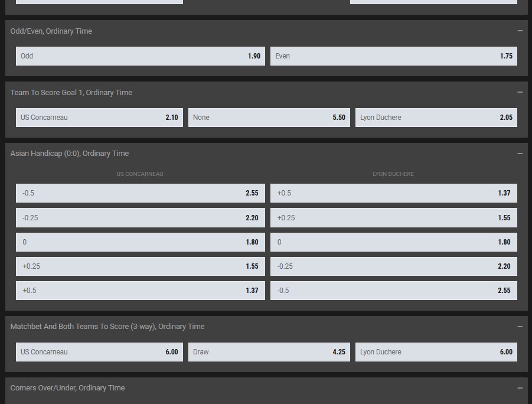This screenshot has height=404, width=532.
Task: Collapse Corners Over/Under, Ordinary Time section
Action: click(520, 388)
